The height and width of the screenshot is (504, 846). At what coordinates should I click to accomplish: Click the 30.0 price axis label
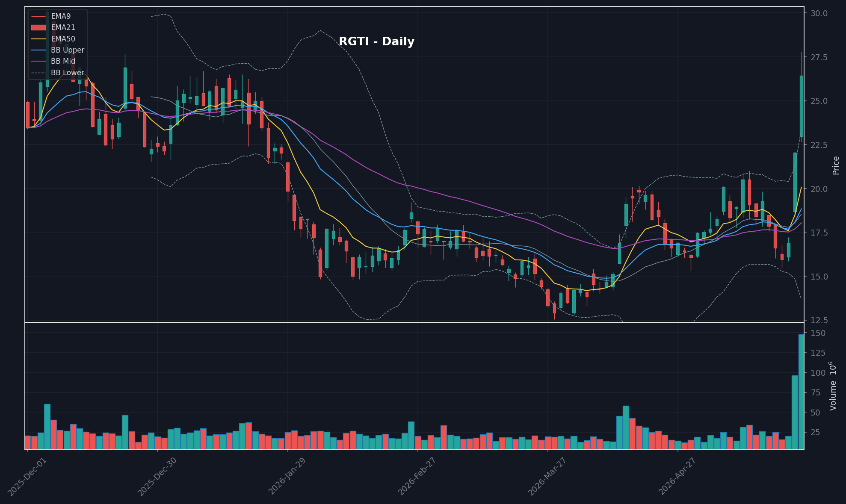tap(819, 13)
